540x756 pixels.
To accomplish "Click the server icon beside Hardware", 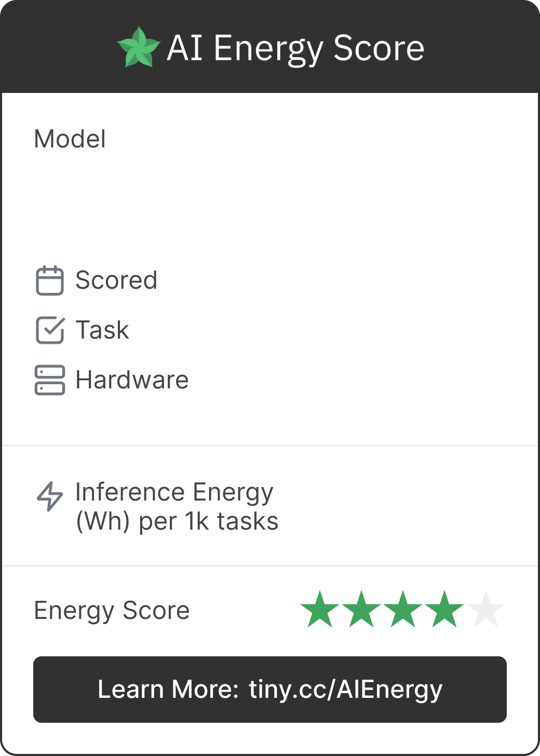I will [x=50, y=380].
